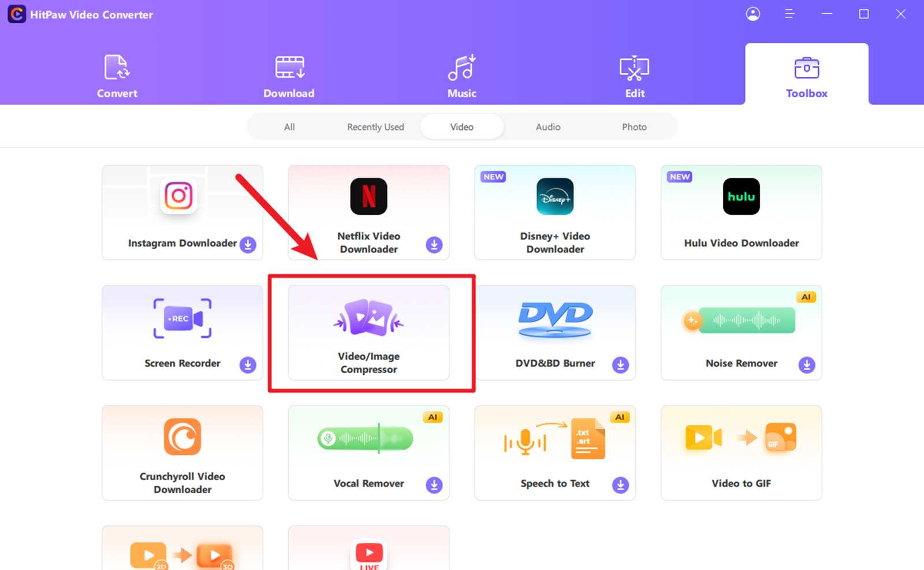Select the DVD&BD Burner tool

(x=554, y=333)
